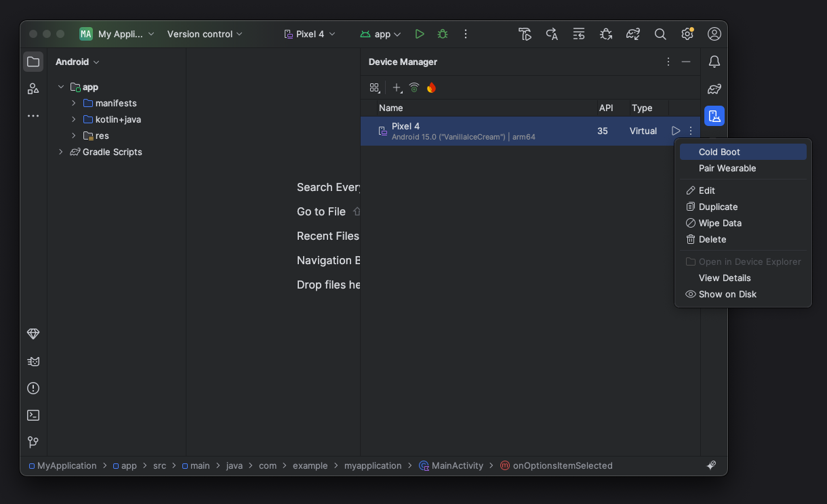Open the Firebase icon in Device Manager
Viewport: 827px width, 504px height.
(431, 87)
